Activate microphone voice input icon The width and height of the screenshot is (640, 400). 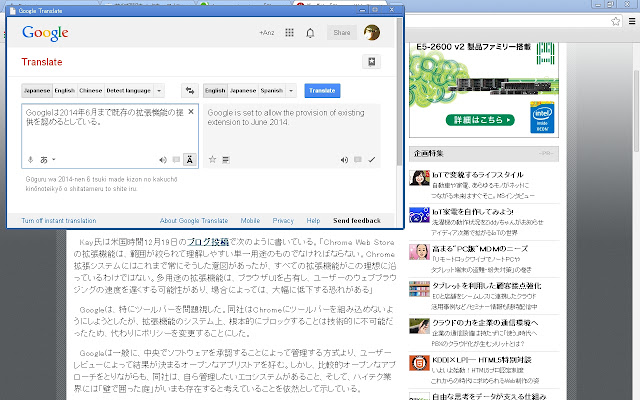click(30, 160)
